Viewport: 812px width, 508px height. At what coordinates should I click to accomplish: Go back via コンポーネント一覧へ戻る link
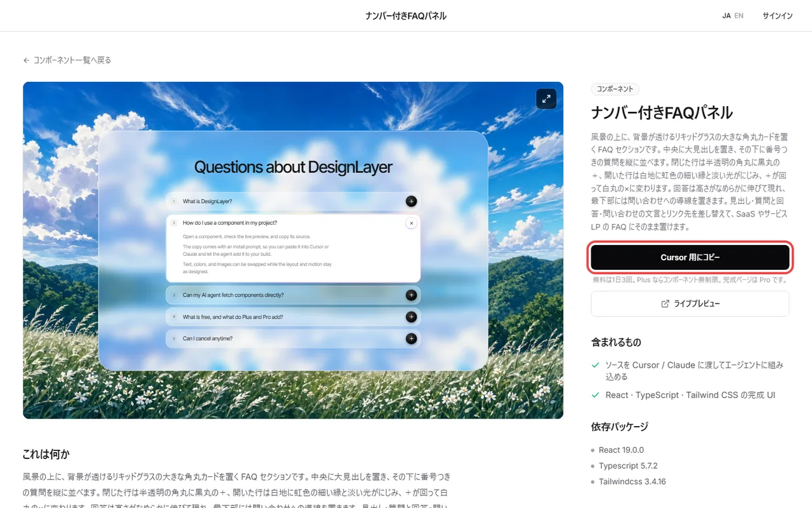pos(67,60)
